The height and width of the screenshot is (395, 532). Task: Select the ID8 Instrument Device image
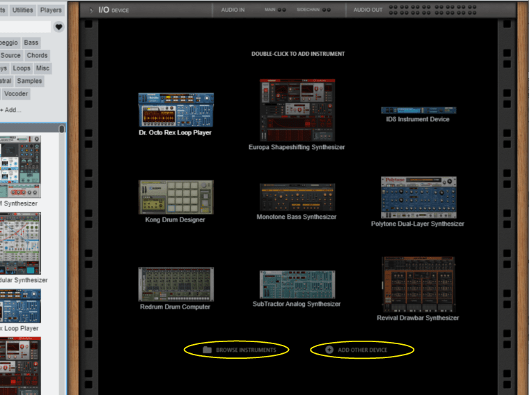pos(418,110)
